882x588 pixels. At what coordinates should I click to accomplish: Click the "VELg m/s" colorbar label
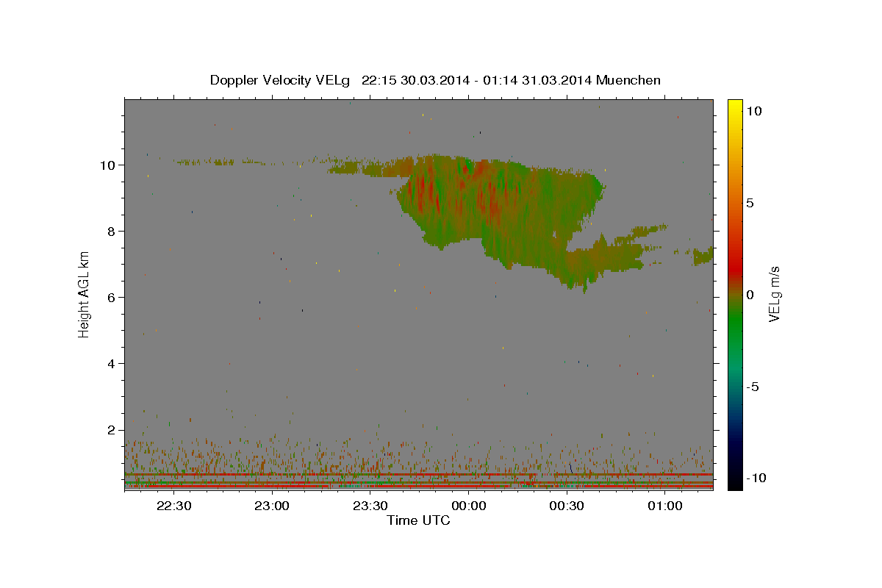pyautogui.click(x=775, y=294)
